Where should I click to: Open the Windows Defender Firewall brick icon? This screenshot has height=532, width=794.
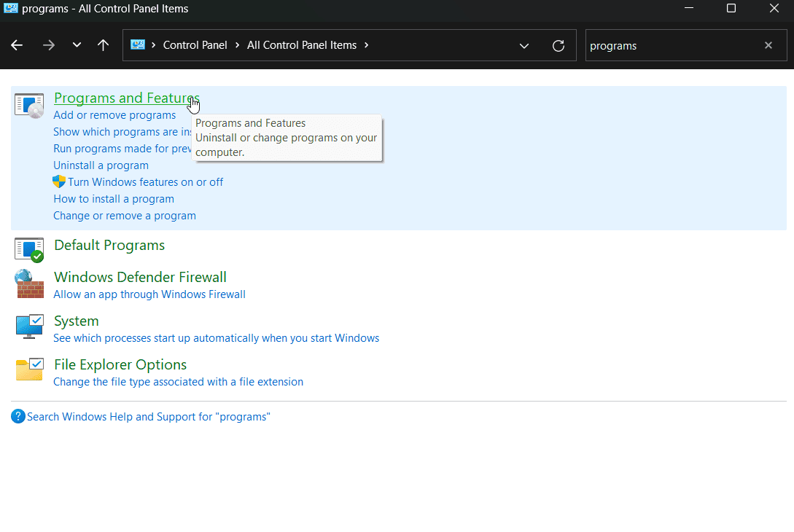coord(29,284)
